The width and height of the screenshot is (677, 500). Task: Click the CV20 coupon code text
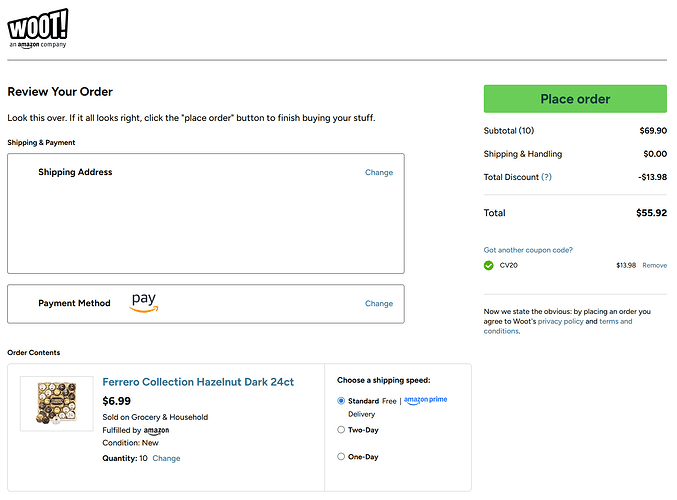(x=509, y=265)
